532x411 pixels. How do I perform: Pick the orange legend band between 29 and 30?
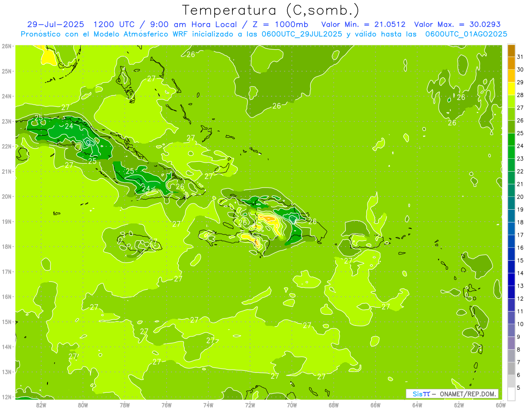click(511, 76)
